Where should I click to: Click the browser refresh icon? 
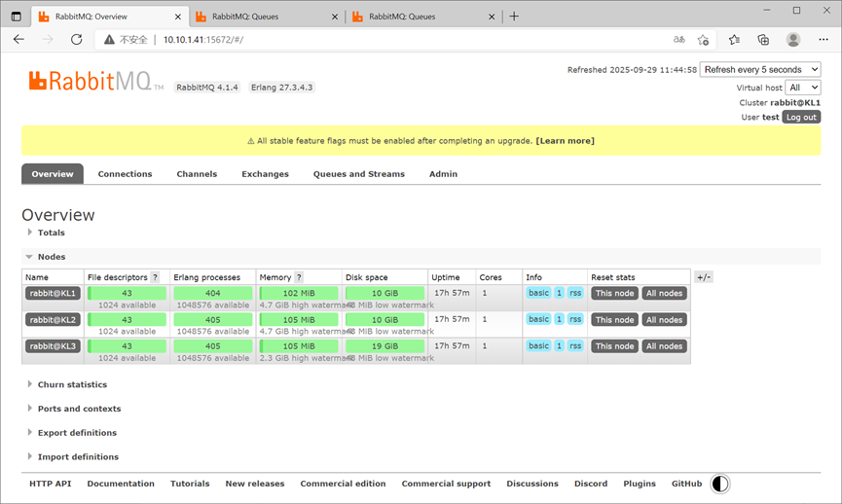click(x=77, y=39)
